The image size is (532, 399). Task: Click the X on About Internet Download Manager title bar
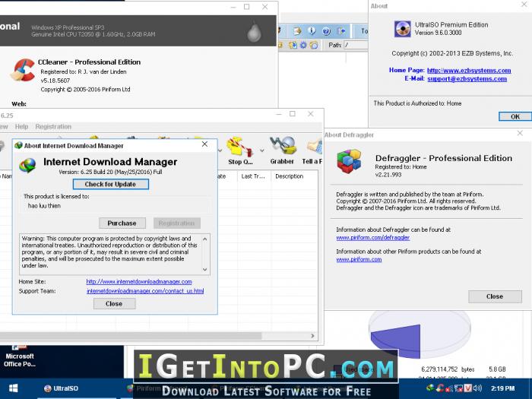coord(204,144)
